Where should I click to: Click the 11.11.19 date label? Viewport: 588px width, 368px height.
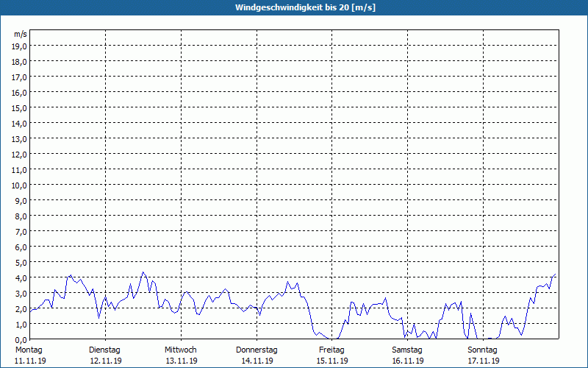pyautogui.click(x=30, y=361)
